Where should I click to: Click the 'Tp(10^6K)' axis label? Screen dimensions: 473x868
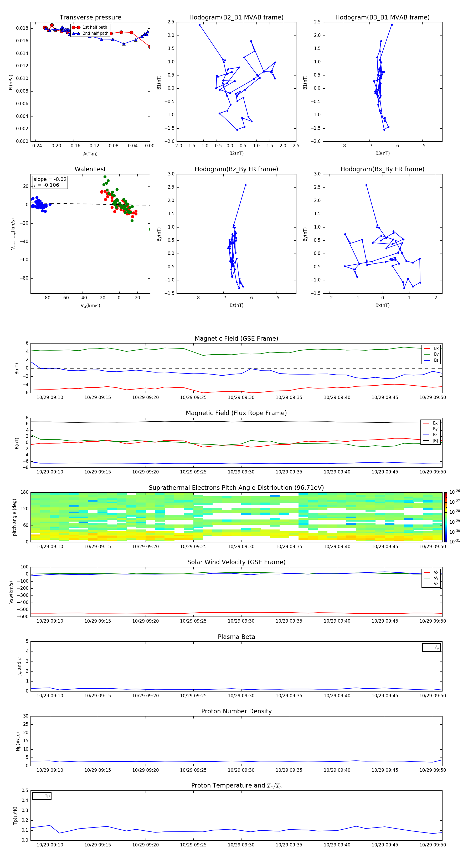pos(15,815)
